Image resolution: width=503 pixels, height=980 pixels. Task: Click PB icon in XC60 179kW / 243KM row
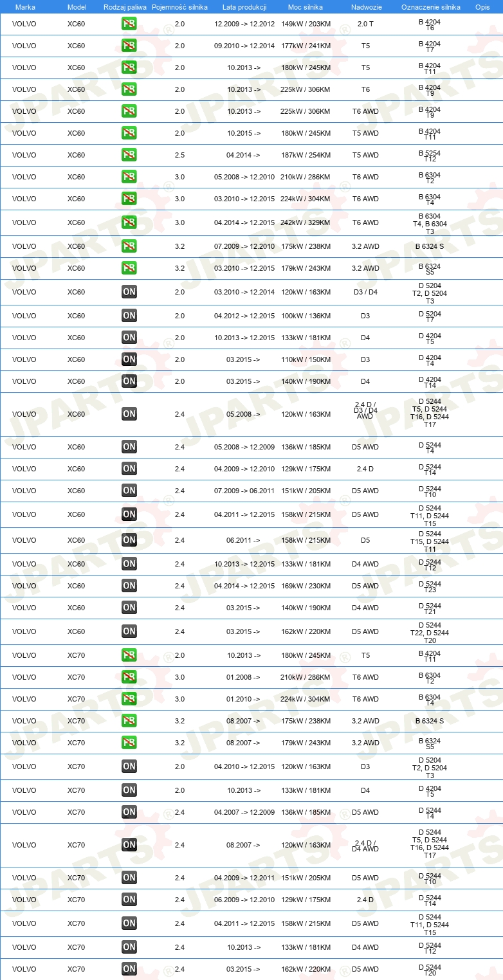pyautogui.click(x=129, y=268)
